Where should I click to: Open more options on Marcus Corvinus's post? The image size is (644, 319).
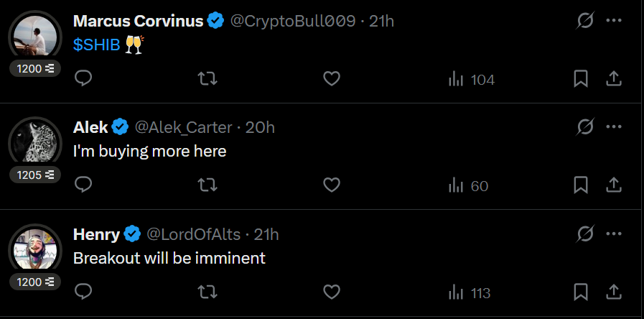click(x=614, y=21)
